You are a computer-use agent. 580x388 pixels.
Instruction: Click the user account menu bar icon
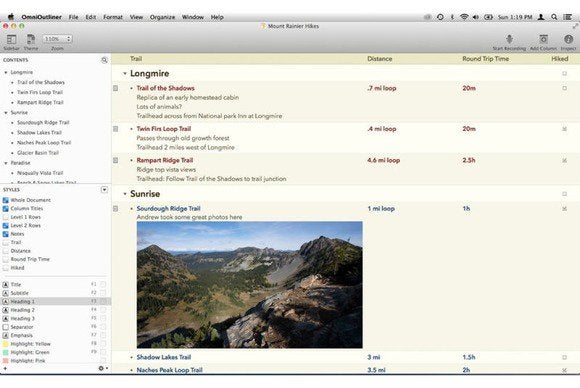coord(541,17)
